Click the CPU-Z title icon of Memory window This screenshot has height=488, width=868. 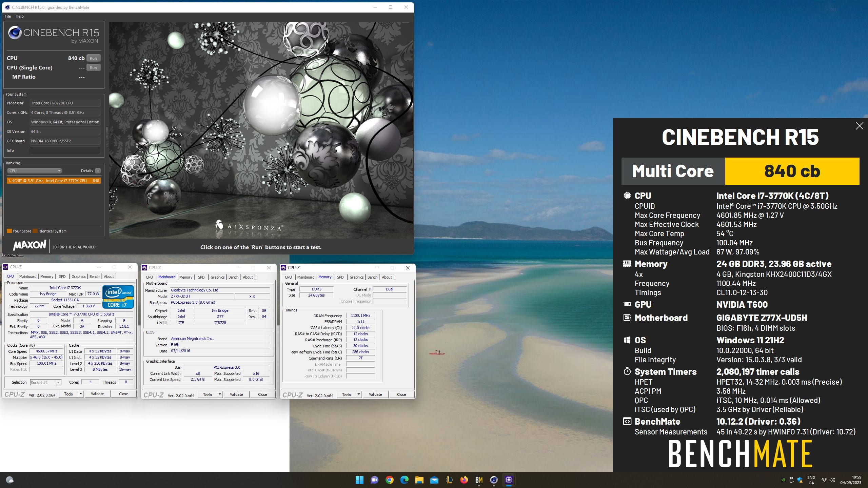[284, 268]
